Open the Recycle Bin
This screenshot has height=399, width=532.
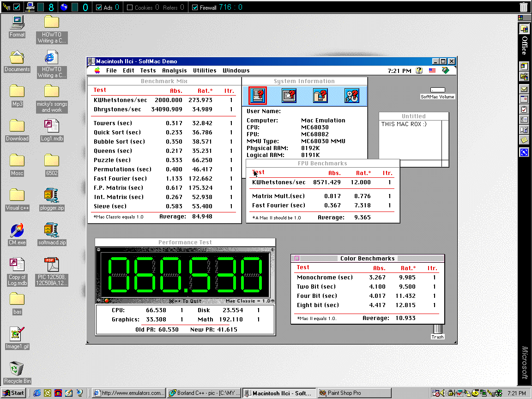[x=17, y=369]
